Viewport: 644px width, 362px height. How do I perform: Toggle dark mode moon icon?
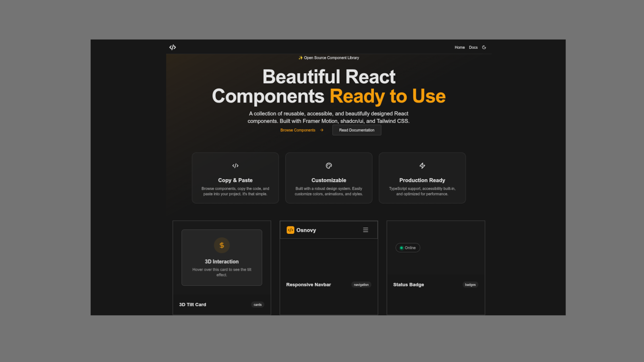pyautogui.click(x=484, y=47)
